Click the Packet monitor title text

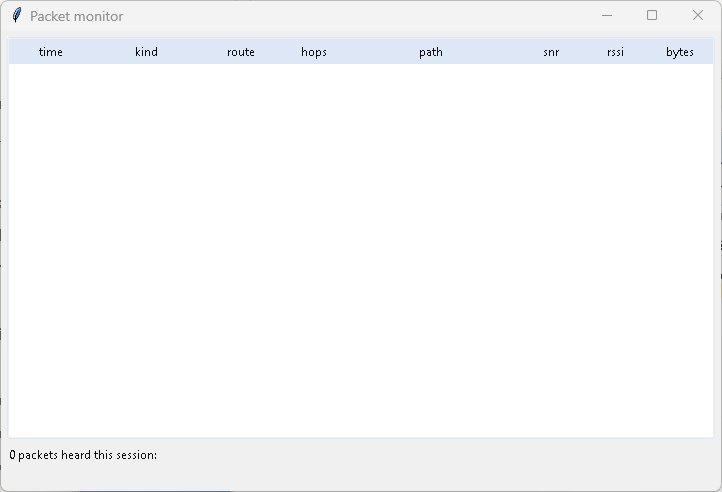pyautogui.click(x=77, y=16)
